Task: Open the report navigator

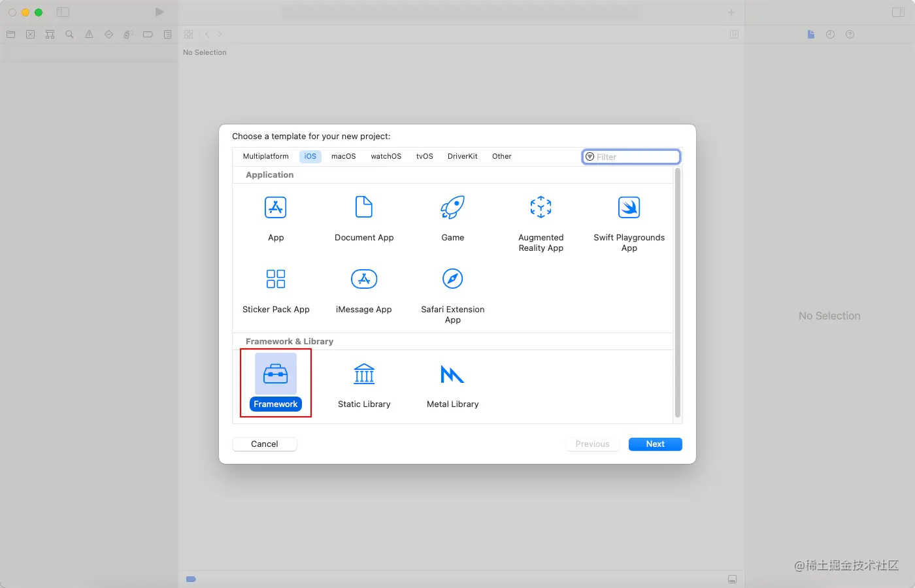Action: pyautogui.click(x=168, y=35)
